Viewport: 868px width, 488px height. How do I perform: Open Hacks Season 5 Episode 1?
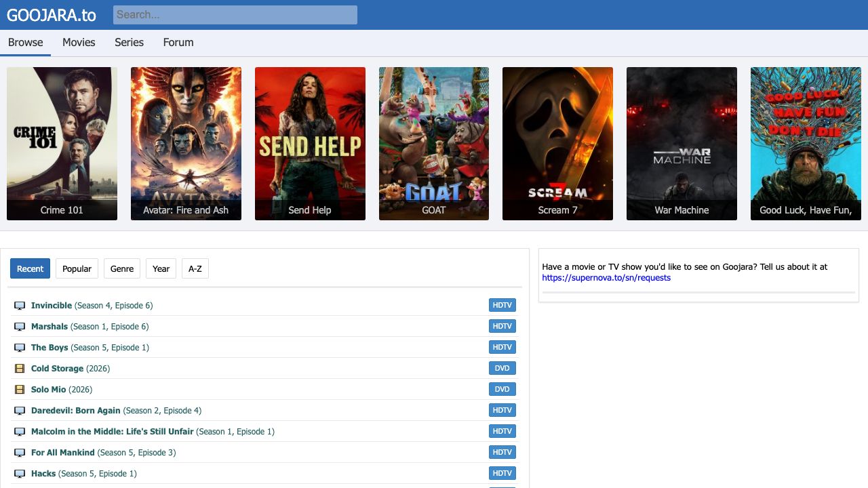(x=84, y=474)
